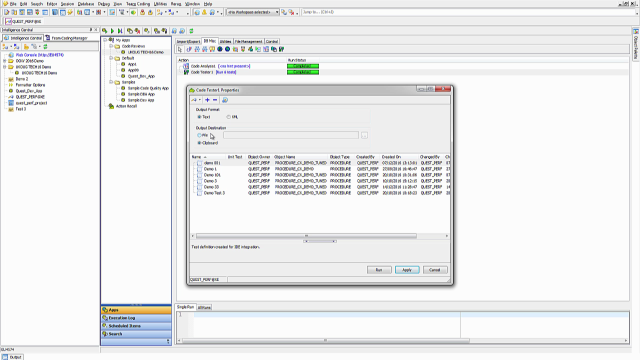Click magnifier icon in Code Tester dialog toolbar
This screenshot has height=360, width=640.
click(x=224, y=100)
